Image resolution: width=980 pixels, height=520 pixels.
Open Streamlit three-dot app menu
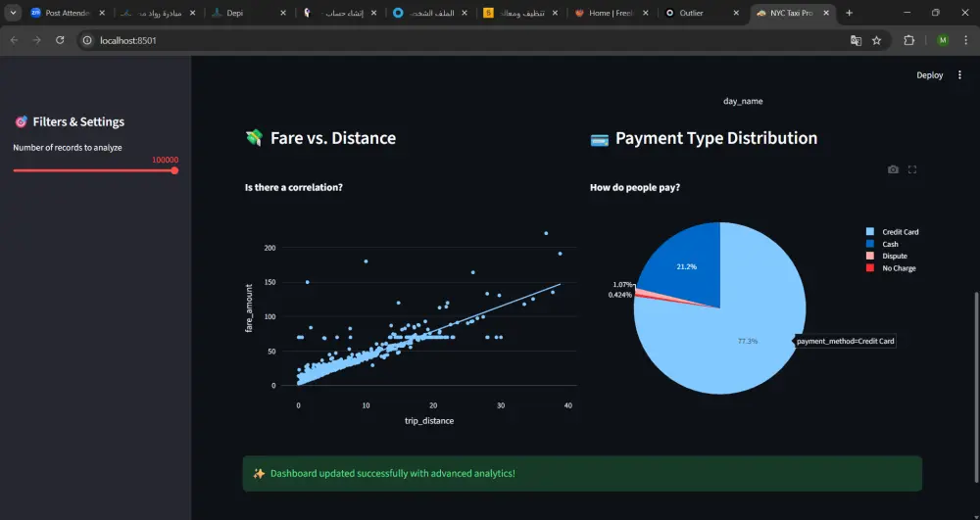(959, 74)
